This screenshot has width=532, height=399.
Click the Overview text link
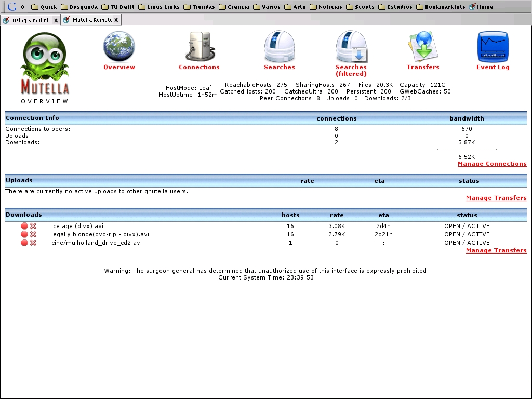tap(119, 67)
